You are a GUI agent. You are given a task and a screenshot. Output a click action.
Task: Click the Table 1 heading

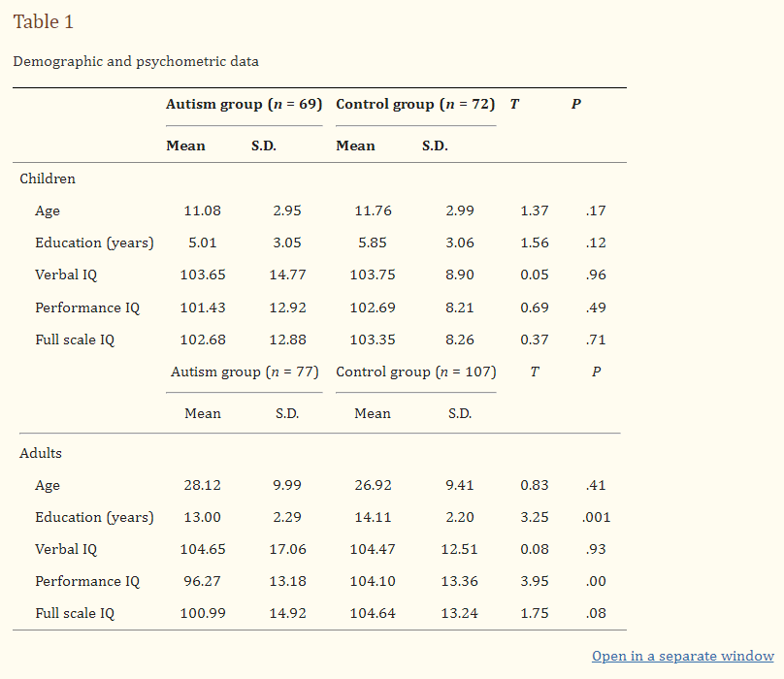[x=44, y=21]
